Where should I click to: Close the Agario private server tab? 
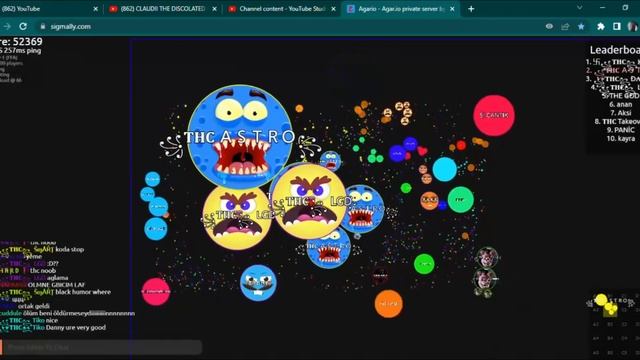[x=452, y=9]
